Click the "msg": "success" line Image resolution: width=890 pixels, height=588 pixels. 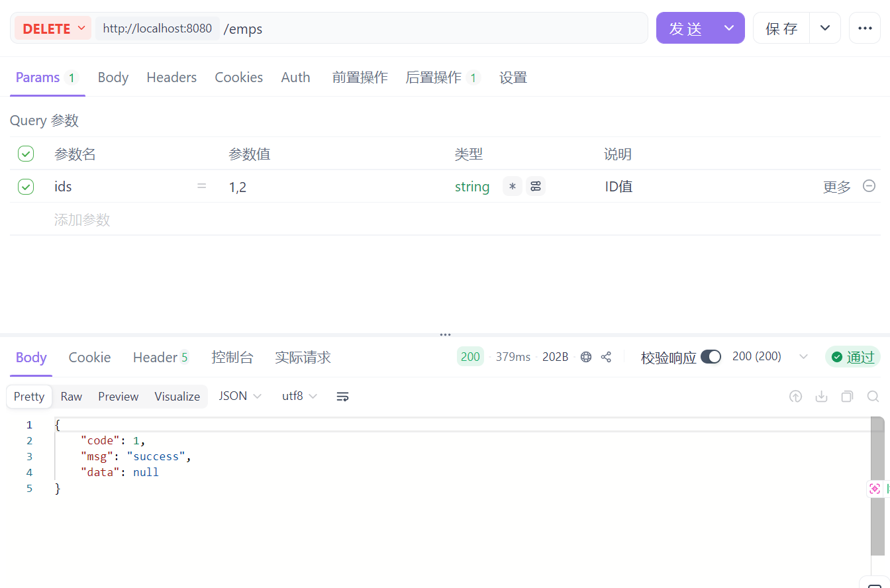pos(136,456)
